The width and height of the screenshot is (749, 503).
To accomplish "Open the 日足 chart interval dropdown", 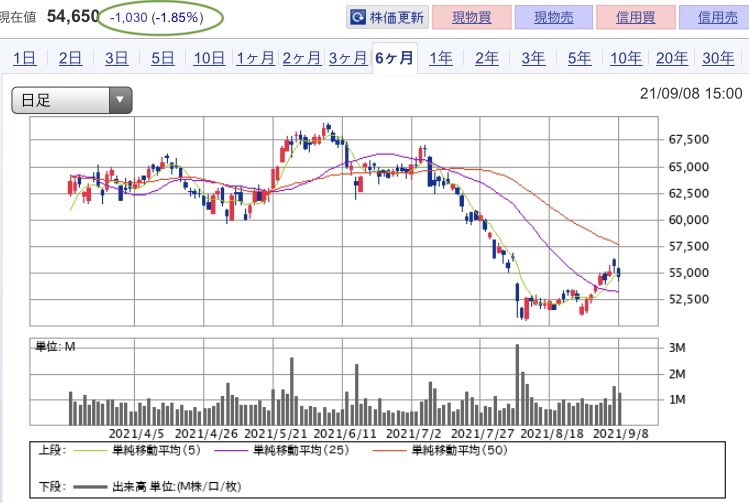I will click(x=72, y=100).
